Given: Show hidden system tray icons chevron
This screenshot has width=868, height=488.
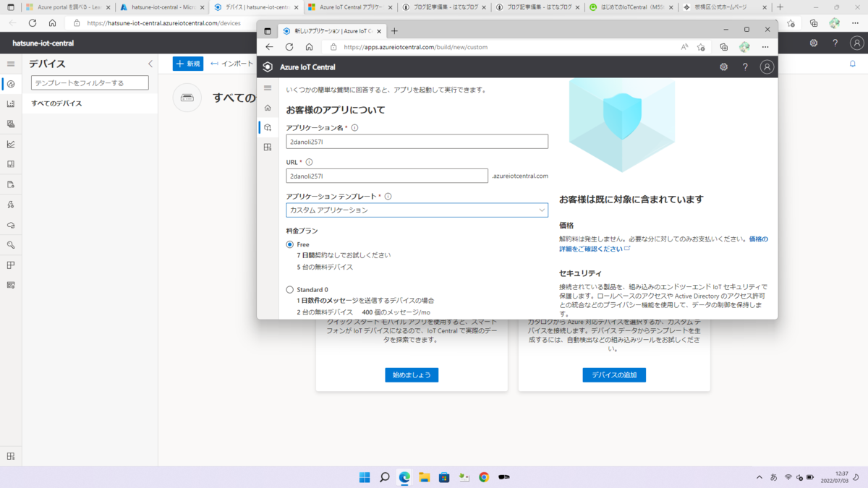Looking at the screenshot, I should point(759,478).
